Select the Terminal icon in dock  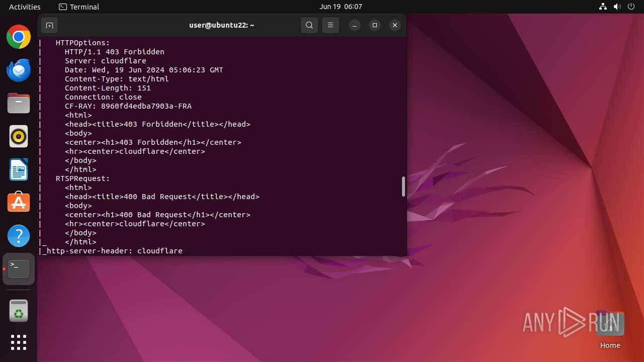point(19,269)
